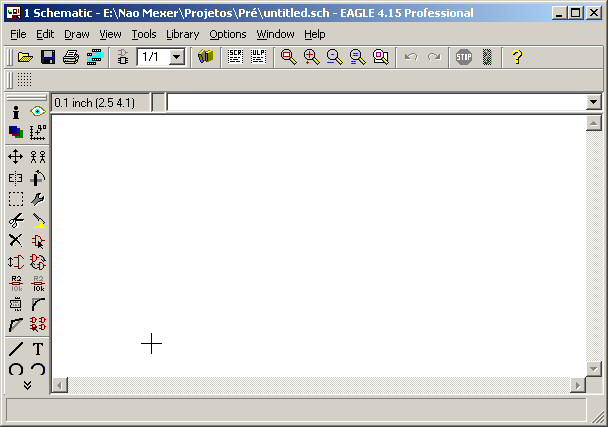Screen dimensions: 608x427
Task: Select the Circle drawing tool
Action: [16, 369]
